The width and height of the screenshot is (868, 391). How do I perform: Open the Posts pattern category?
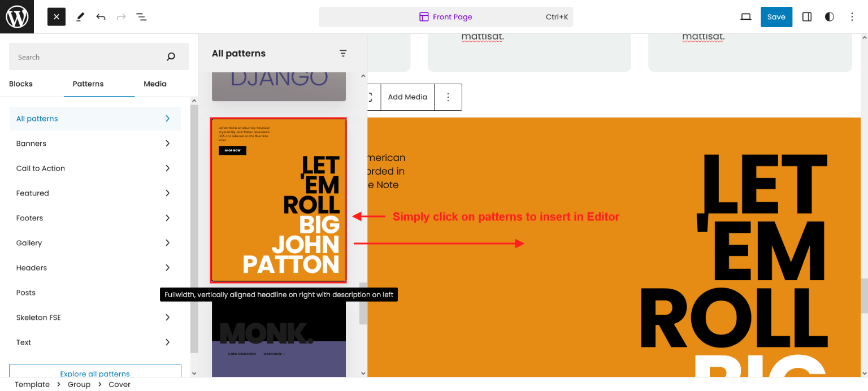coord(95,293)
